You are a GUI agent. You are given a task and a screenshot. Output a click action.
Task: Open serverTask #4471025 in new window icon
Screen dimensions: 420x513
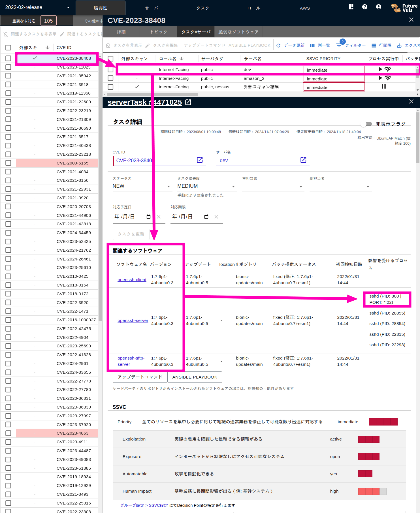point(188,102)
